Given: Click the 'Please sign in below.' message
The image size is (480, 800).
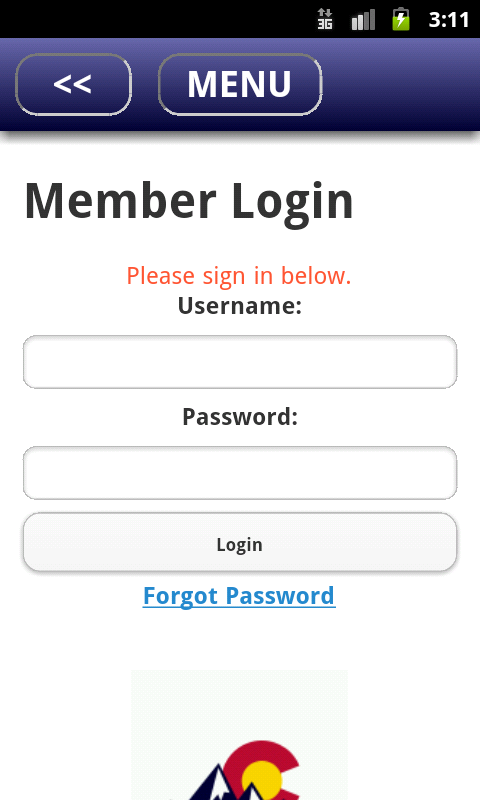Looking at the screenshot, I should (x=239, y=277).
